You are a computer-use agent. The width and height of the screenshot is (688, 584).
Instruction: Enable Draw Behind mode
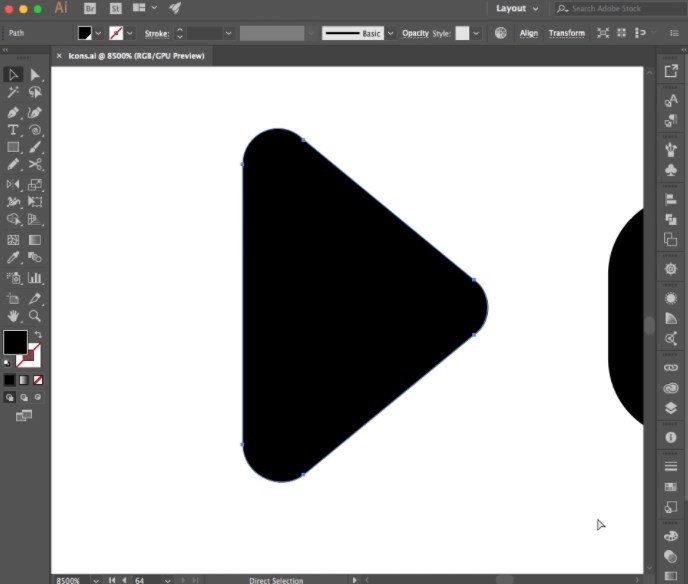pyautogui.click(x=24, y=398)
